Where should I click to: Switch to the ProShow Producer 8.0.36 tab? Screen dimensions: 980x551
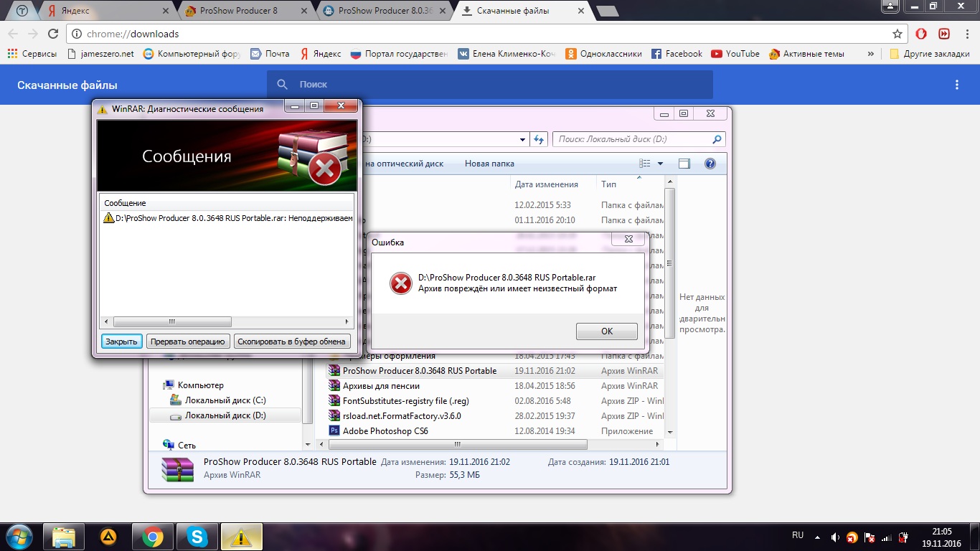[383, 11]
